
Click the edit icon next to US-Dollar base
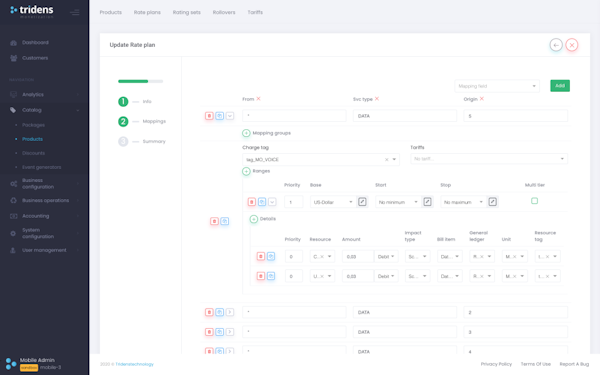pos(362,202)
